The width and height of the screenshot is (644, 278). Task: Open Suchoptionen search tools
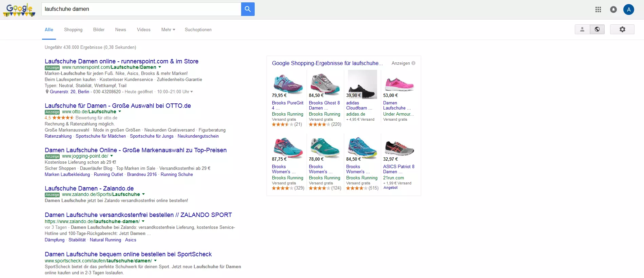pyautogui.click(x=198, y=29)
